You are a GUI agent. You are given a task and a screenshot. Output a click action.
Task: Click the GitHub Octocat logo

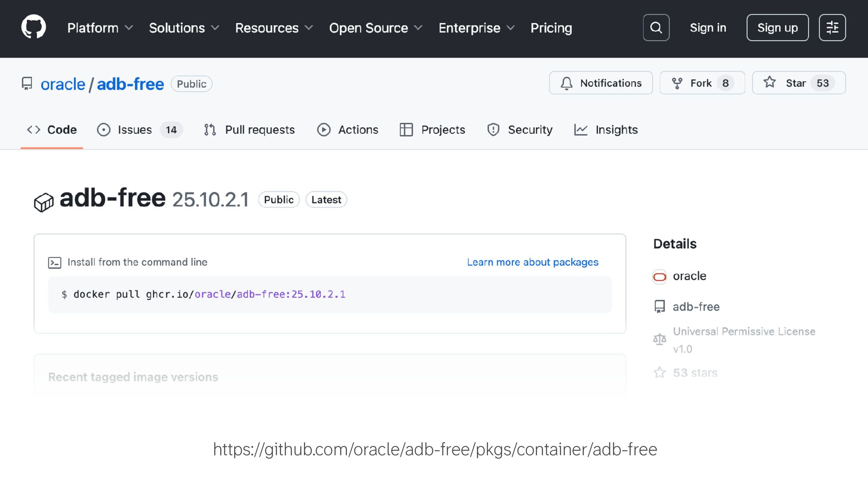(33, 27)
